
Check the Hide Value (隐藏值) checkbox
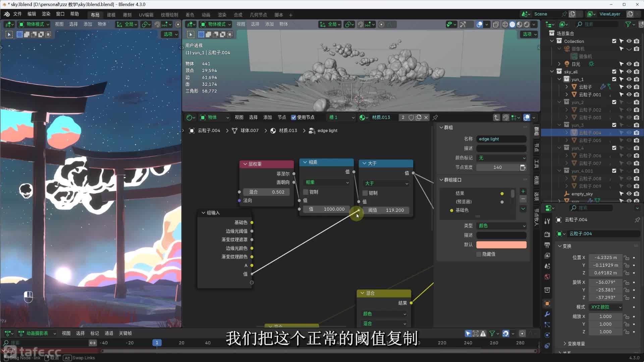click(x=479, y=254)
